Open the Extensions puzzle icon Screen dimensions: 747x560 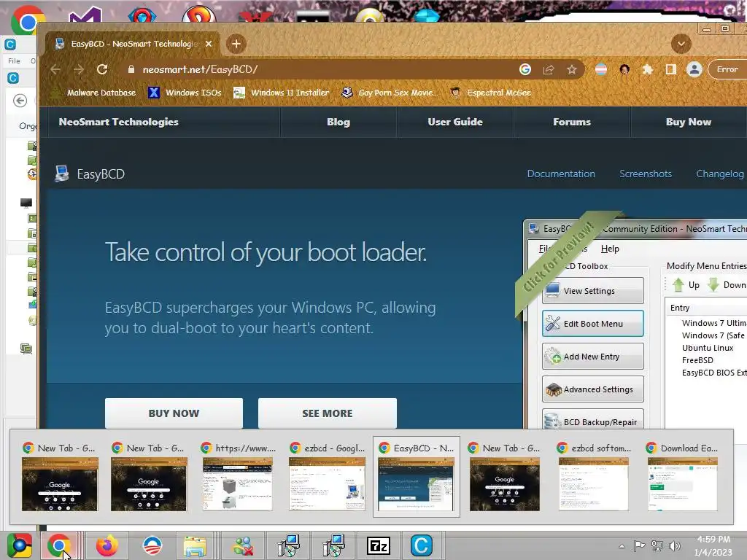click(647, 69)
